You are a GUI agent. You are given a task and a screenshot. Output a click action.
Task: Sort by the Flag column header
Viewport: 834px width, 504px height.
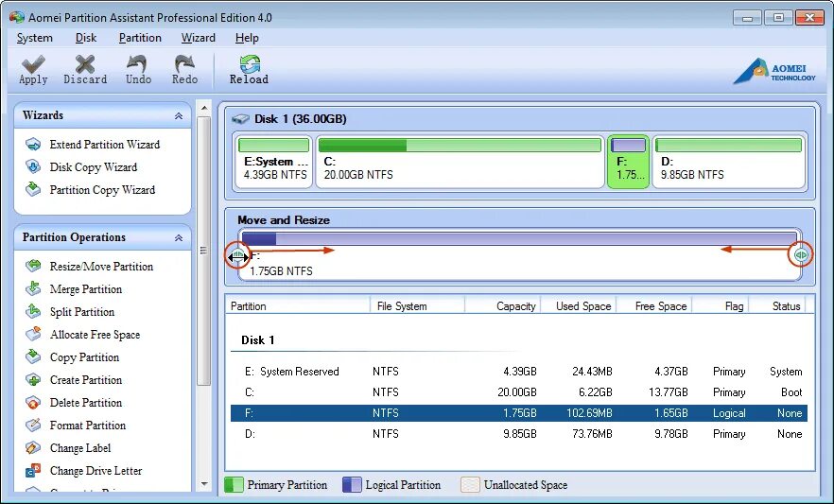click(x=721, y=306)
